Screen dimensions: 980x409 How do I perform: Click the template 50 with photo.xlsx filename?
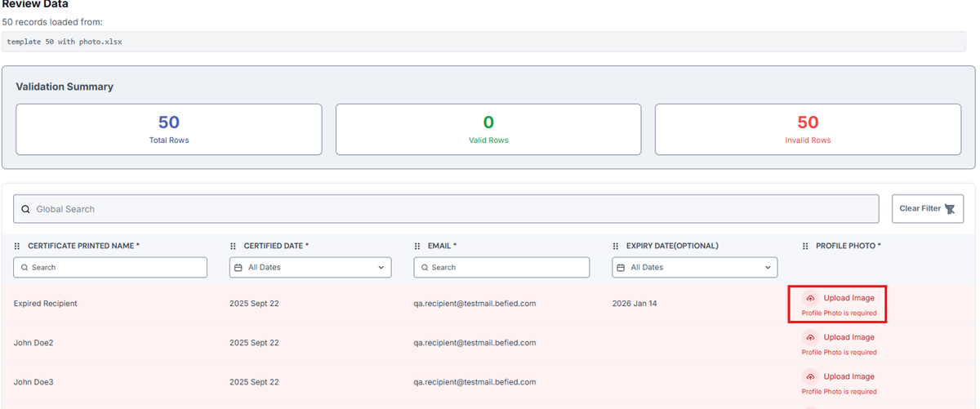click(x=65, y=42)
